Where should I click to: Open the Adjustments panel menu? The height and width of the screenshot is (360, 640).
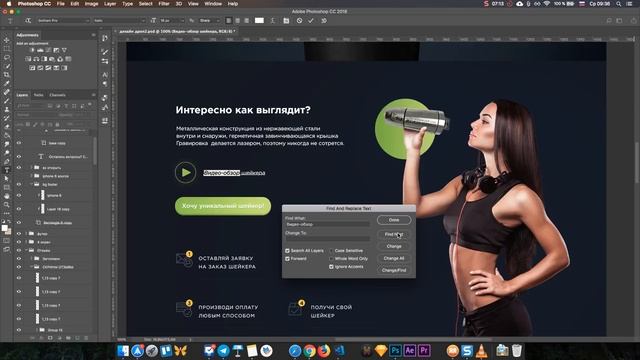coord(93,35)
